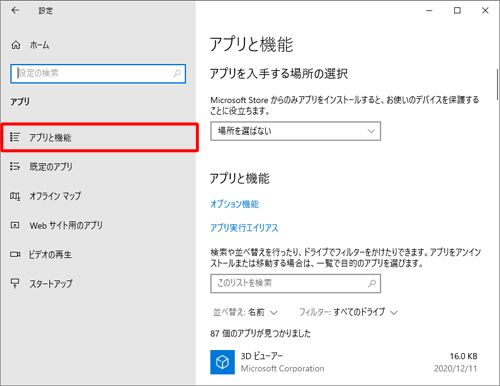Click the home icon beside ホーム
The height and width of the screenshot is (386, 500).
click(x=16, y=45)
